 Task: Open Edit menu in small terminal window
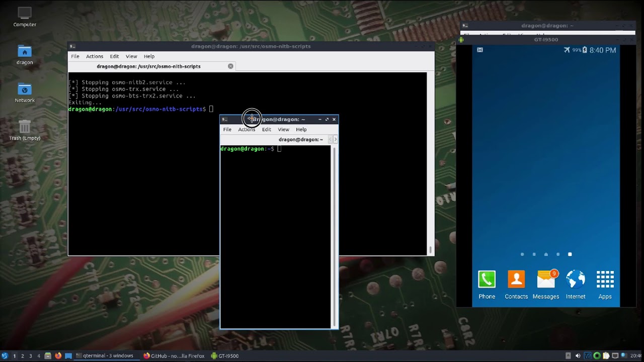click(267, 129)
